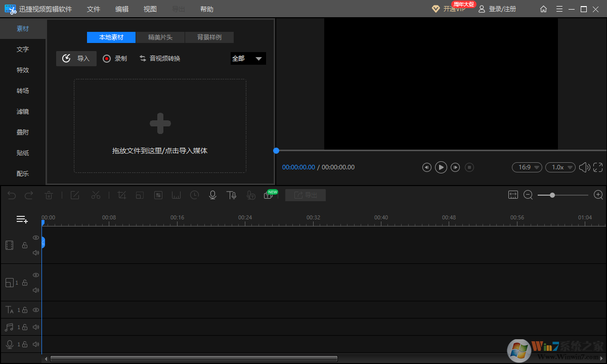Expand the 全部 media filter dropdown
This screenshot has width=607, height=364.
click(248, 59)
